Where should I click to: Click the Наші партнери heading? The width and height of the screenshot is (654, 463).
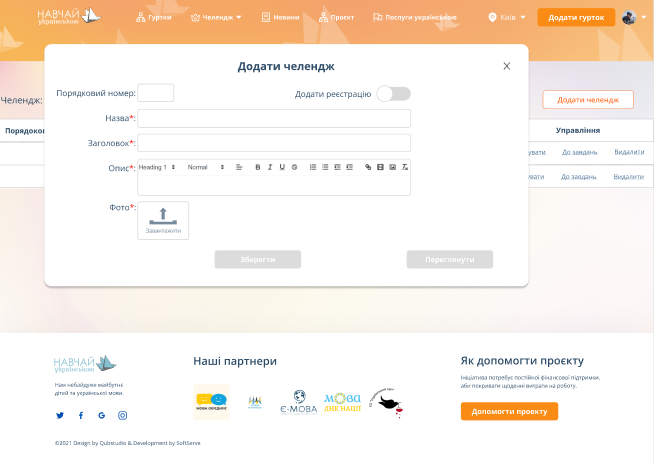[235, 361]
